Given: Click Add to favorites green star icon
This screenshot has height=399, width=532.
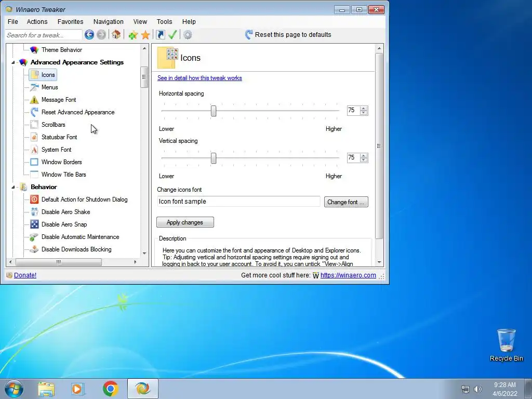Looking at the screenshot, I should [133, 35].
